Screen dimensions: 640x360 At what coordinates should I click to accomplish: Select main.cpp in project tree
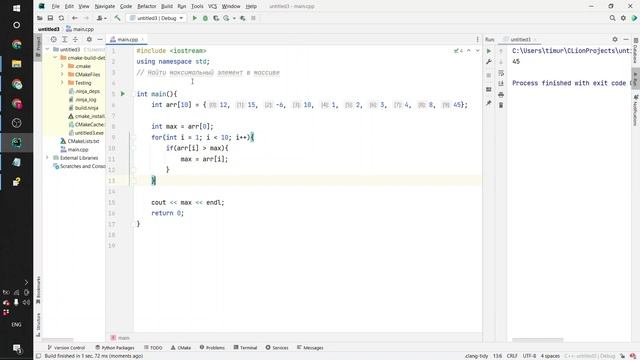click(x=74, y=149)
